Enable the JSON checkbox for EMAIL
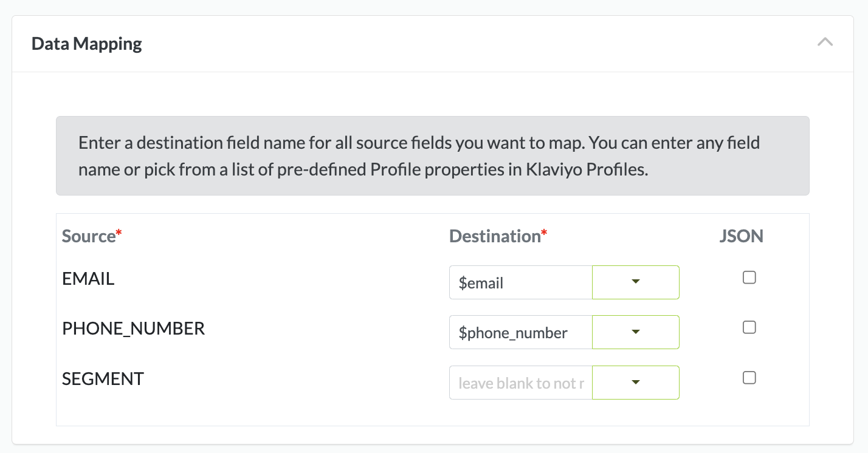This screenshot has height=453, width=868. 749,278
